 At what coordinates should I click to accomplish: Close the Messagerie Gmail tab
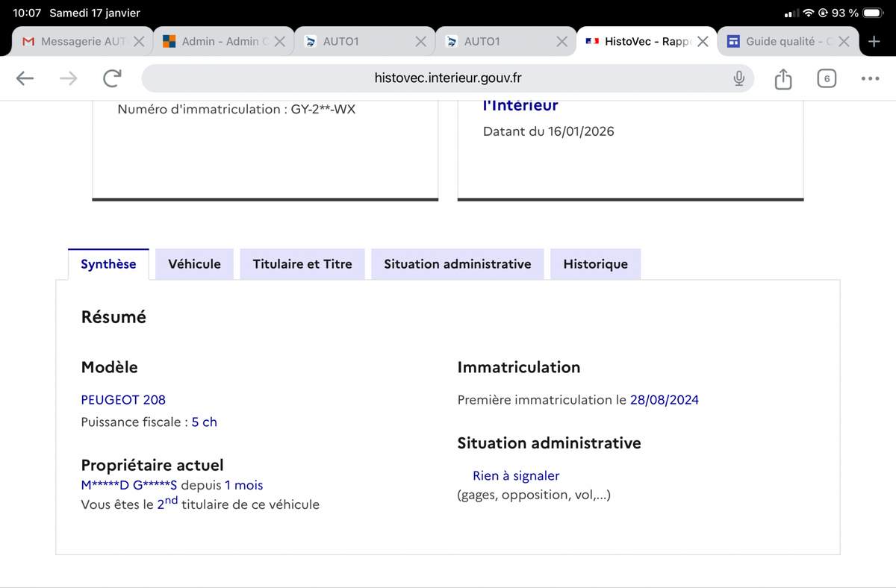tap(139, 42)
